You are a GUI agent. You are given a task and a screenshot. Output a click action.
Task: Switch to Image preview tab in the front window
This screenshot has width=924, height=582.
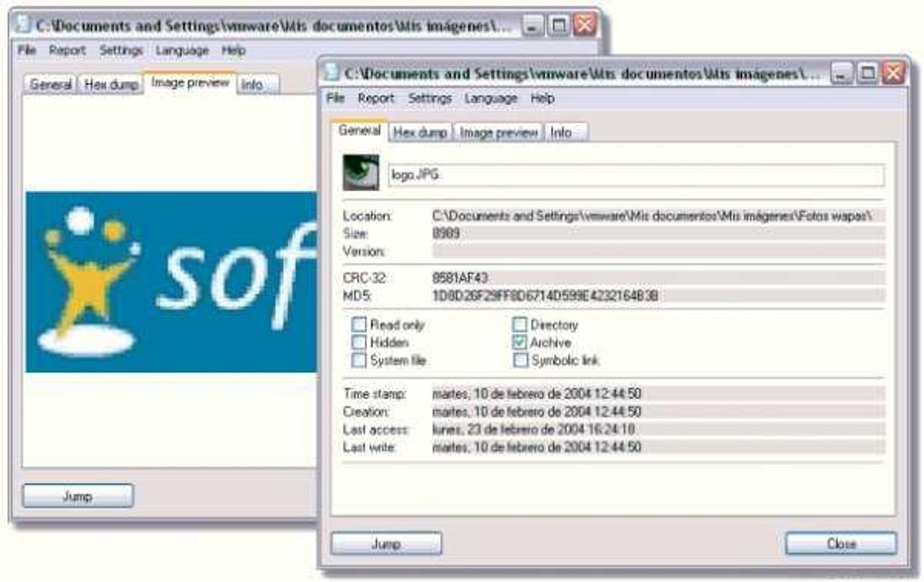tap(498, 132)
